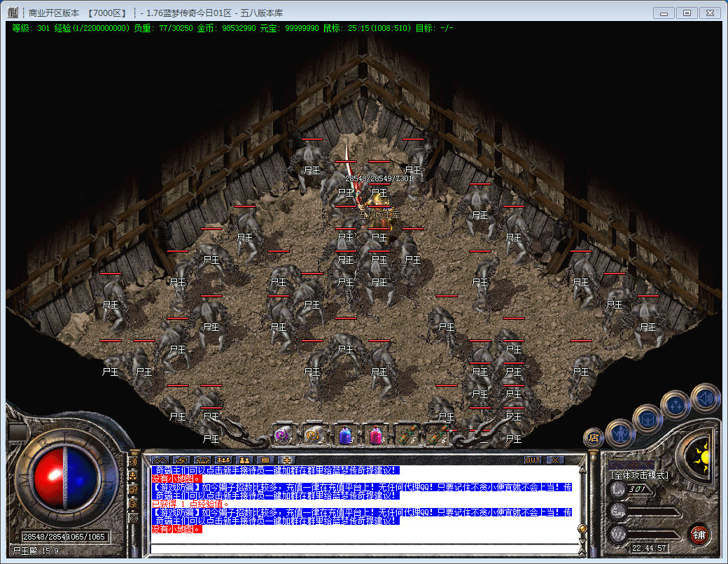
Task: Click the level value 301 beside Lv
Action: (637, 489)
